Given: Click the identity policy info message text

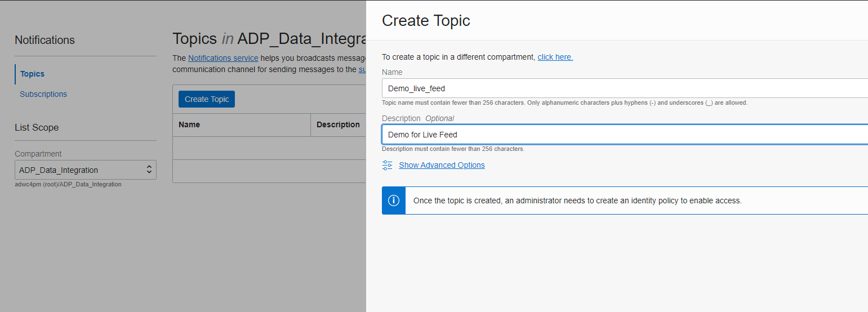Looking at the screenshot, I should [577, 200].
